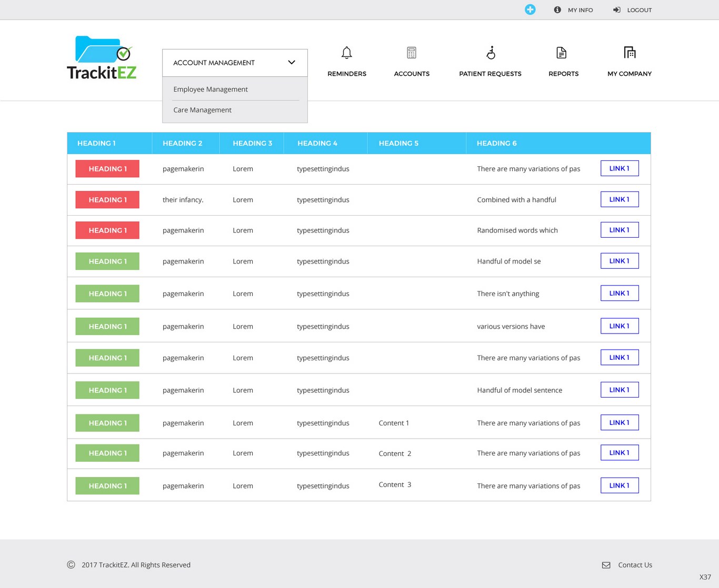Click the TrackitEZ logo
Screen dimensions: 719x588
pyautogui.click(x=102, y=58)
